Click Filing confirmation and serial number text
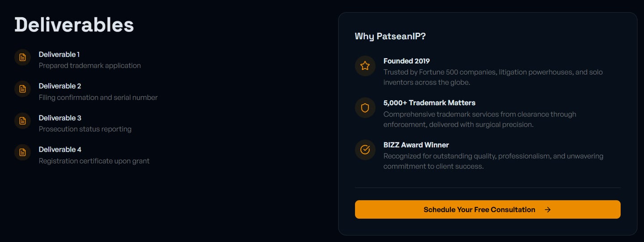Screen dimensions: 644x242 (x=98, y=97)
